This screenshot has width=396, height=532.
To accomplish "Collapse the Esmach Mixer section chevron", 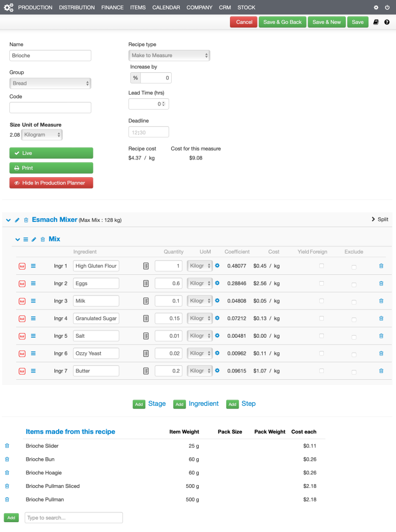I will pyautogui.click(x=8, y=220).
